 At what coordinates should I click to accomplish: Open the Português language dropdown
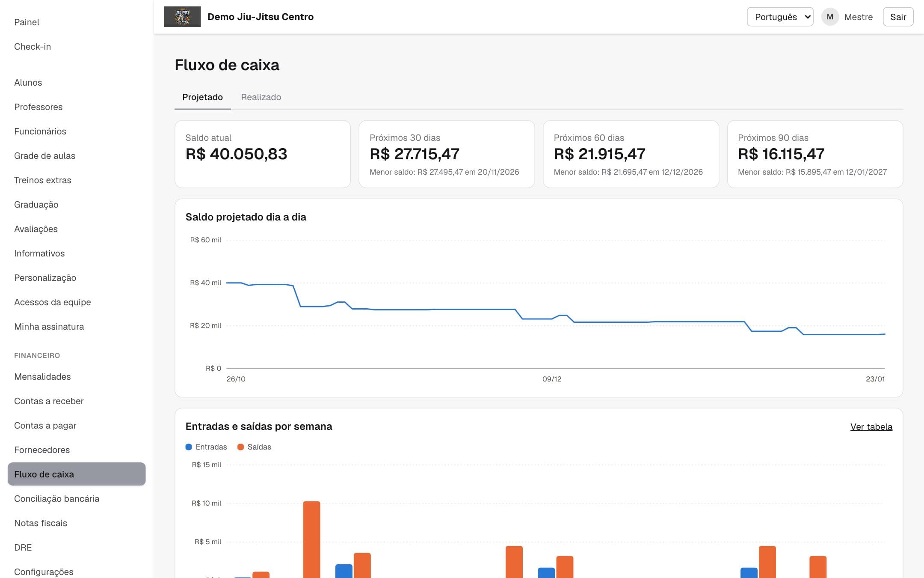780,17
